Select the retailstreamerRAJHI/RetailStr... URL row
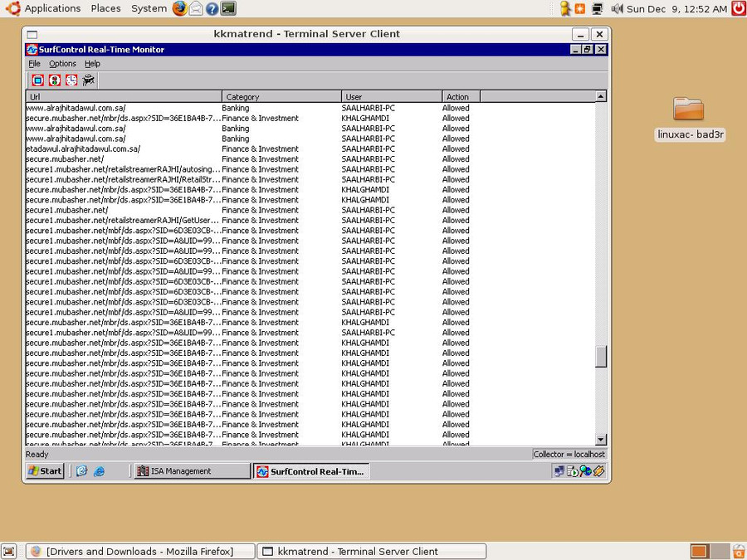 (310, 179)
